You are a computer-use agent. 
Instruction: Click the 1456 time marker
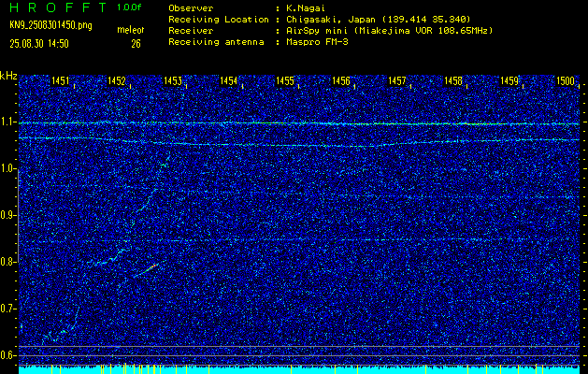(x=341, y=80)
